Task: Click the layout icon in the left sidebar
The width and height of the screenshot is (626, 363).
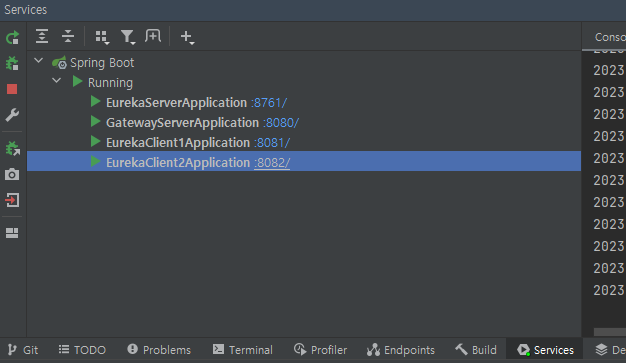Action: (12, 233)
